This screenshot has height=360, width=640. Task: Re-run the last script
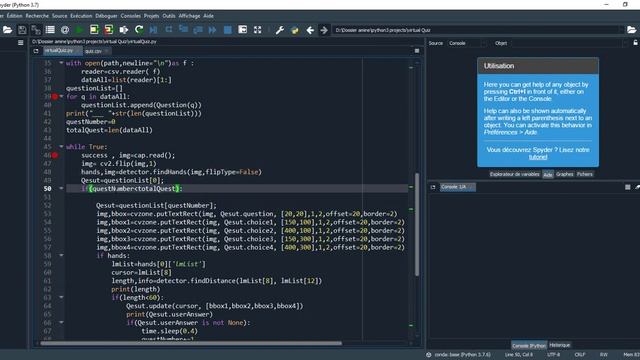139,30
